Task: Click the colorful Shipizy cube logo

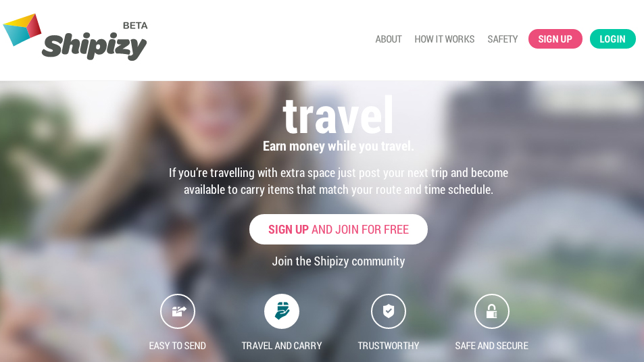Action: pos(22,30)
